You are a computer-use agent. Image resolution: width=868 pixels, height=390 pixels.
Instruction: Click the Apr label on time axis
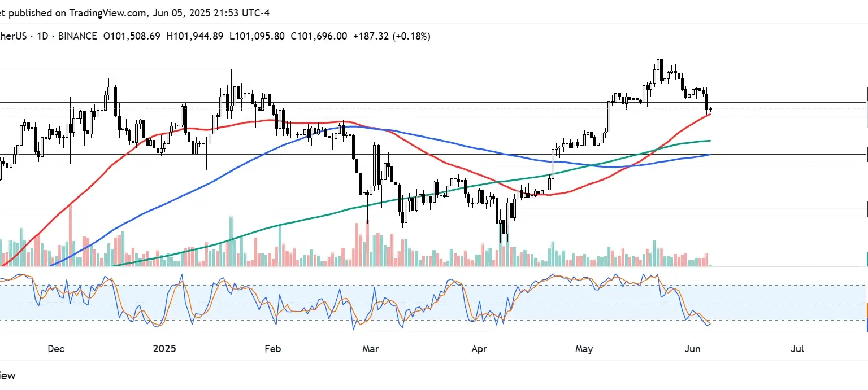(x=479, y=349)
